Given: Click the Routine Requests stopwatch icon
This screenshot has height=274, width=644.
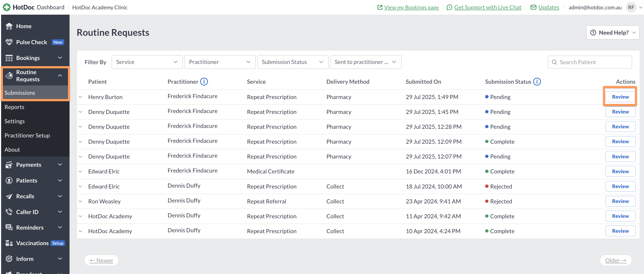Looking at the screenshot, I should pyautogui.click(x=9, y=75).
